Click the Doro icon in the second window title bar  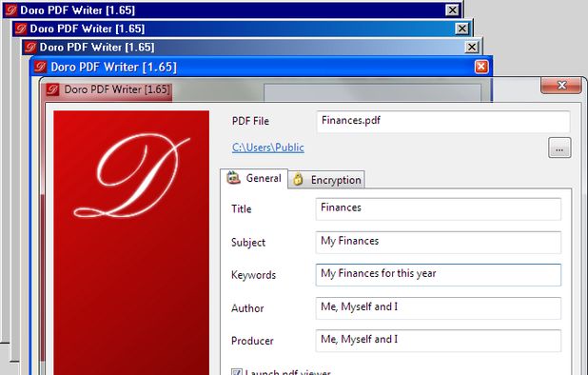pos(21,29)
